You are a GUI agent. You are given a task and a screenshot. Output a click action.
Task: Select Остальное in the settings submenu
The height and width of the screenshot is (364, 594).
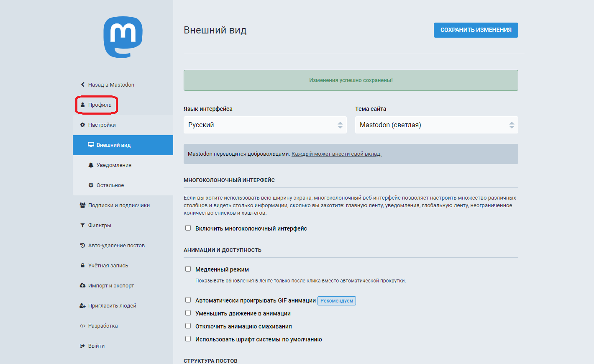(x=110, y=185)
